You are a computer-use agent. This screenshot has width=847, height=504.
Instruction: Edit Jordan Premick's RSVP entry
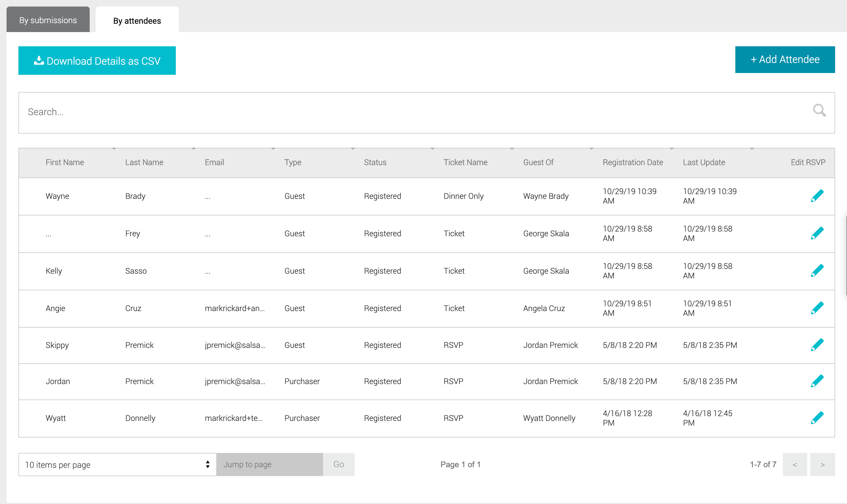[x=817, y=381]
